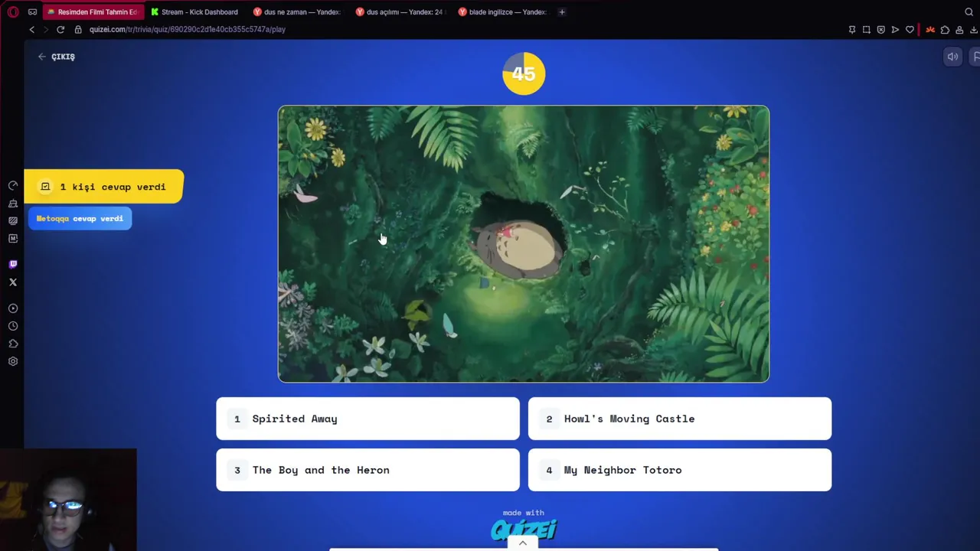
Task: Choose answer 2 Howl's Moving Castle
Action: pyautogui.click(x=680, y=419)
